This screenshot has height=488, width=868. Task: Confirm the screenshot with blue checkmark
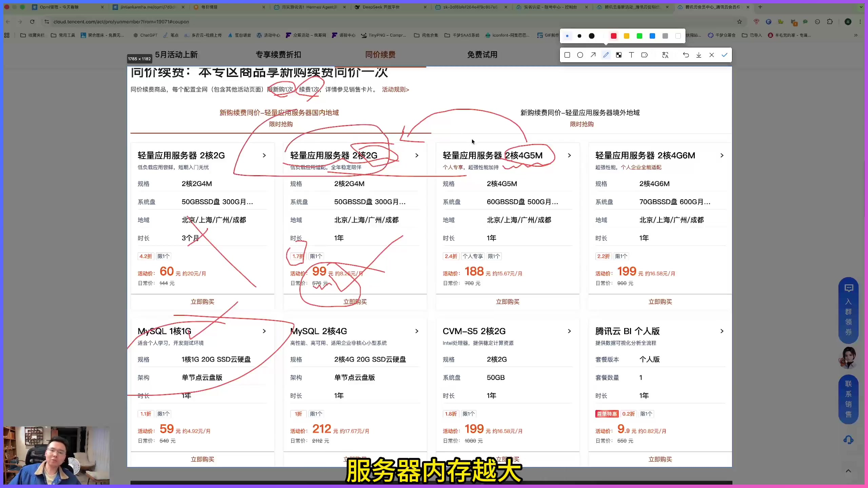coord(725,55)
